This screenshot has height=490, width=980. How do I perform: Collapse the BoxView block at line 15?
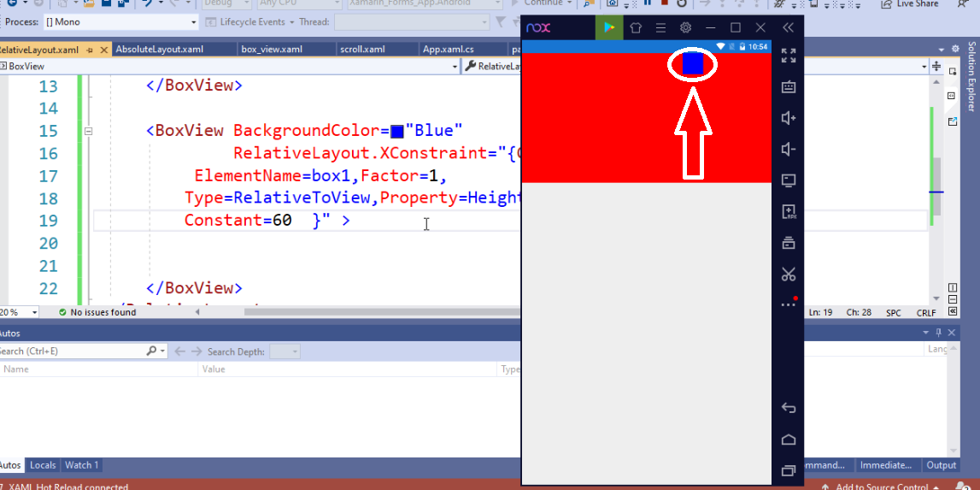click(88, 131)
